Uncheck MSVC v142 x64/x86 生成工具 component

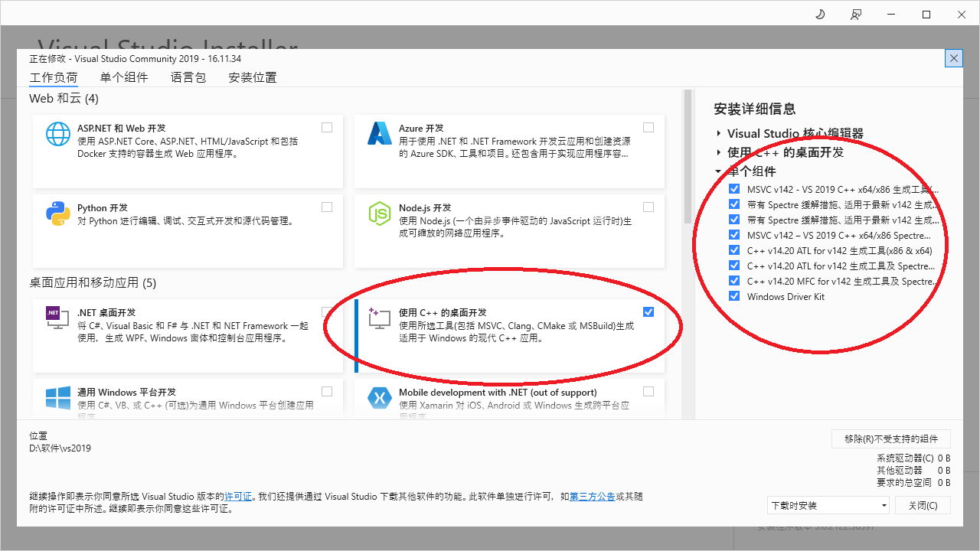tap(734, 189)
